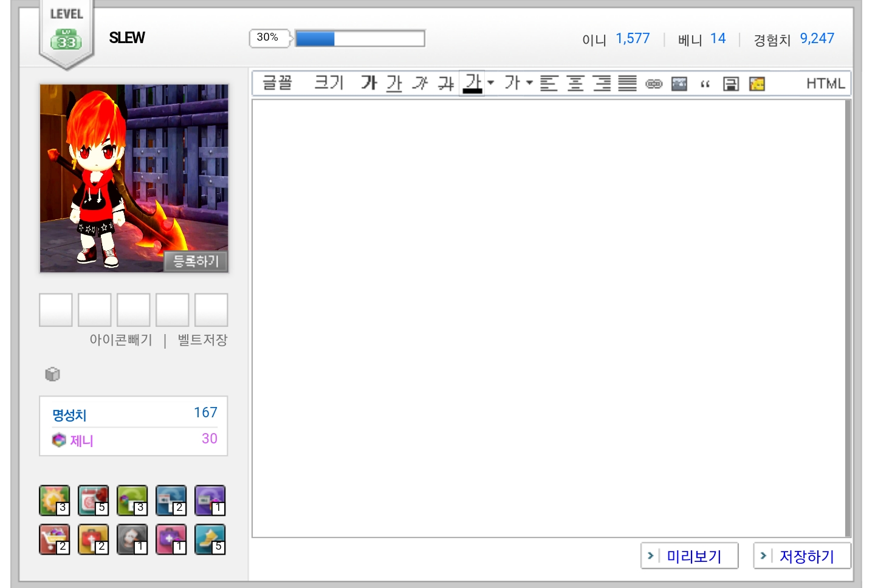Click the character avatar image
Image resolution: width=875 pixels, height=588 pixels.
(x=134, y=178)
